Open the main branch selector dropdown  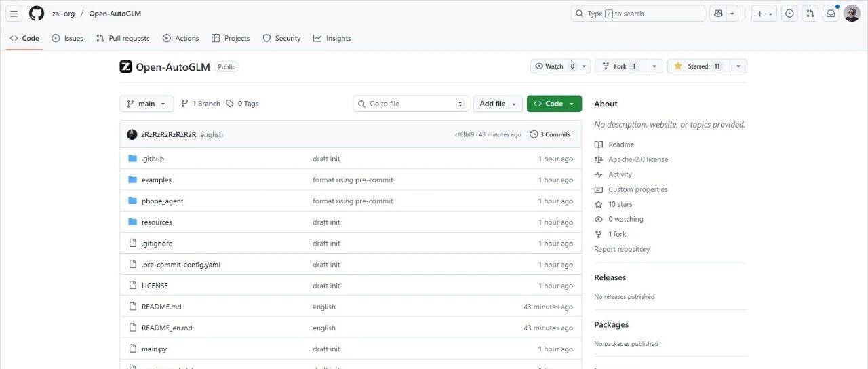point(146,104)
